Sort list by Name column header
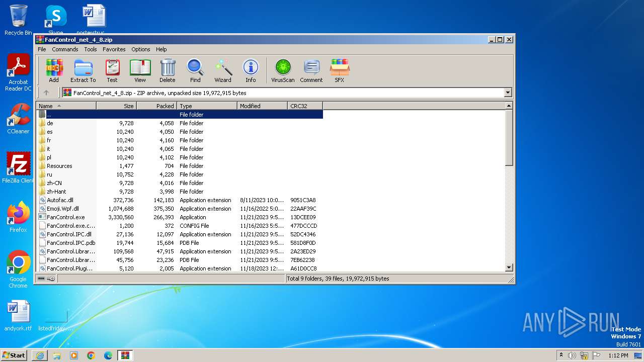The width and height of the screenshot is (644, 362). coord(66,106)
